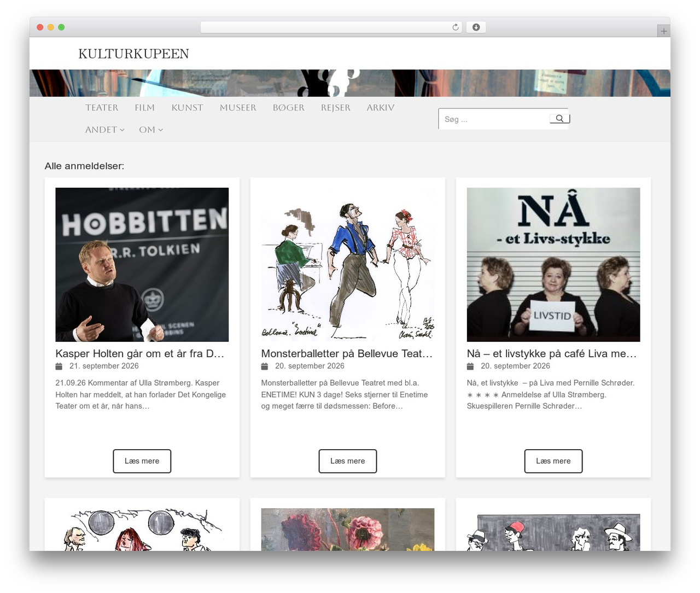Click the excerpt mentioning Anmeldelse af Ulla Strømberg
The width and height of the screenshot is (700, 593).
pos(551,394)
